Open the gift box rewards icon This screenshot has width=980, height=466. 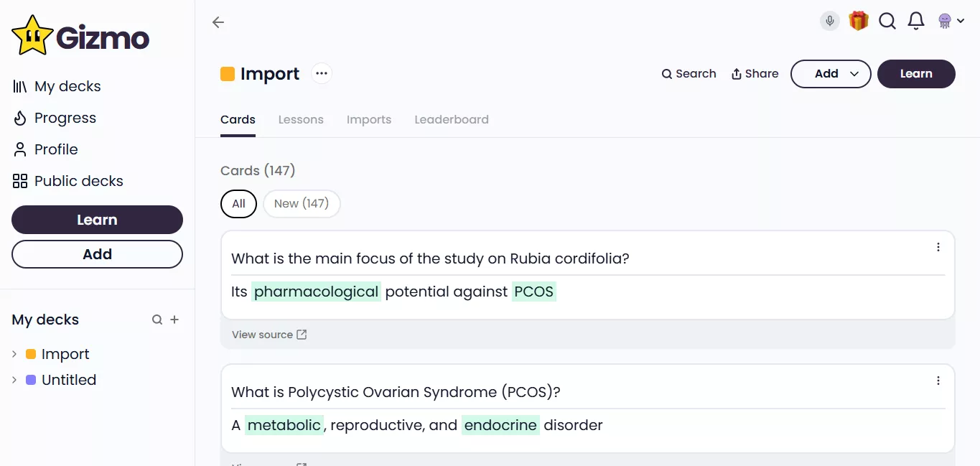(859, 21)
